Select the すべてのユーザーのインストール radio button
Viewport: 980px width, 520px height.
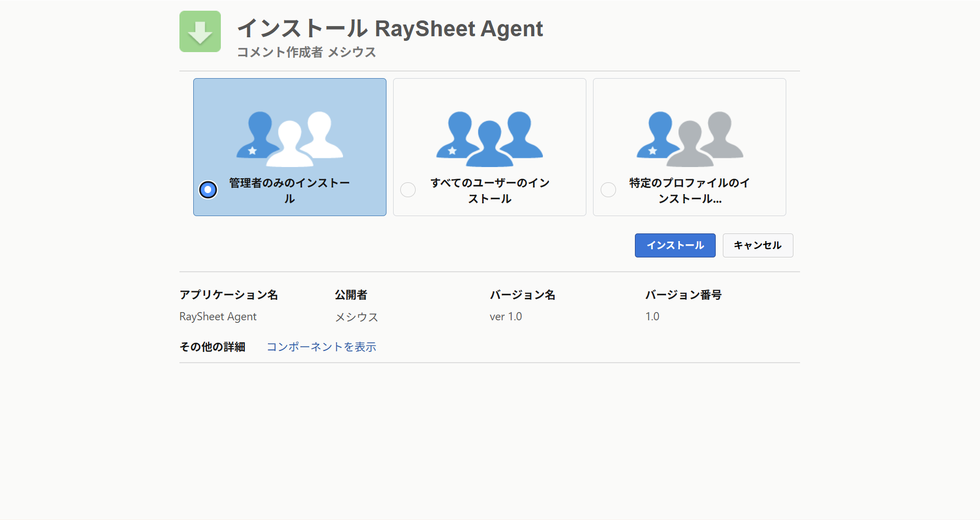[408, 190]
